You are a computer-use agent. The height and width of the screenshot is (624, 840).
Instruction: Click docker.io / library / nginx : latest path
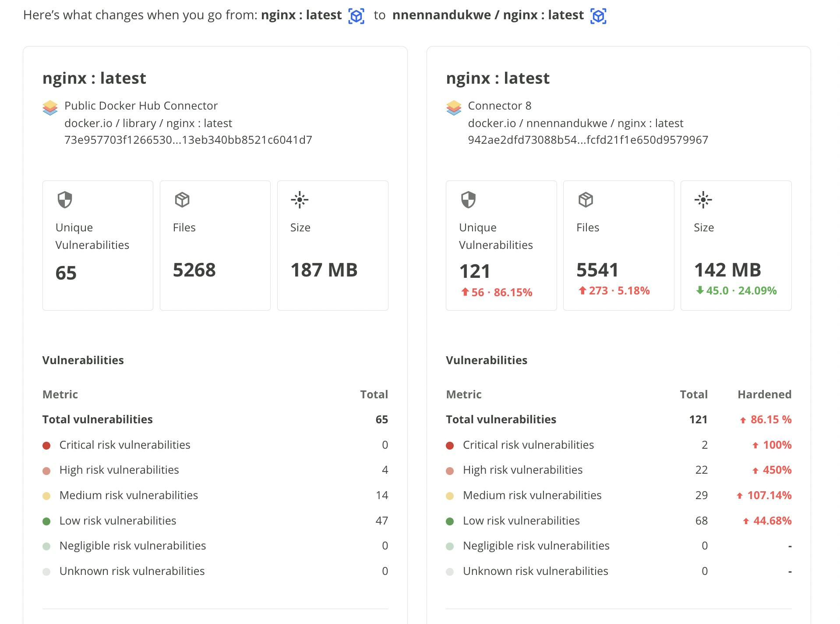148,123
